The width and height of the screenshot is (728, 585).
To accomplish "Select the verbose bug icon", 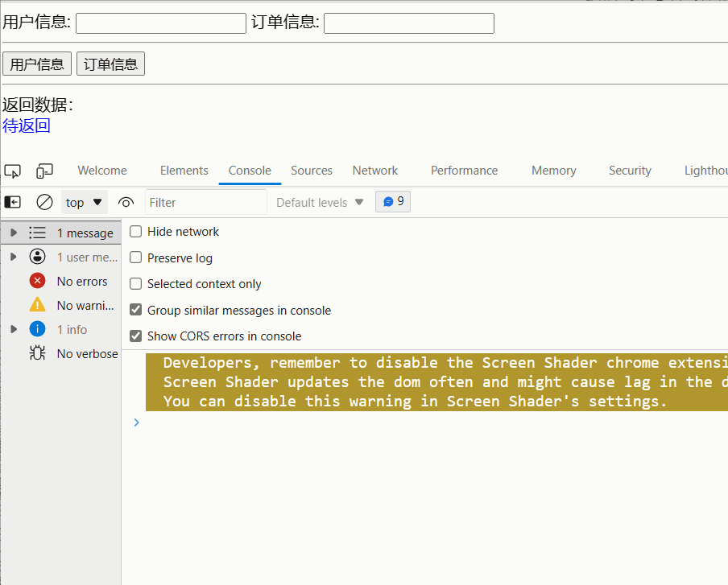I will 37,353.
